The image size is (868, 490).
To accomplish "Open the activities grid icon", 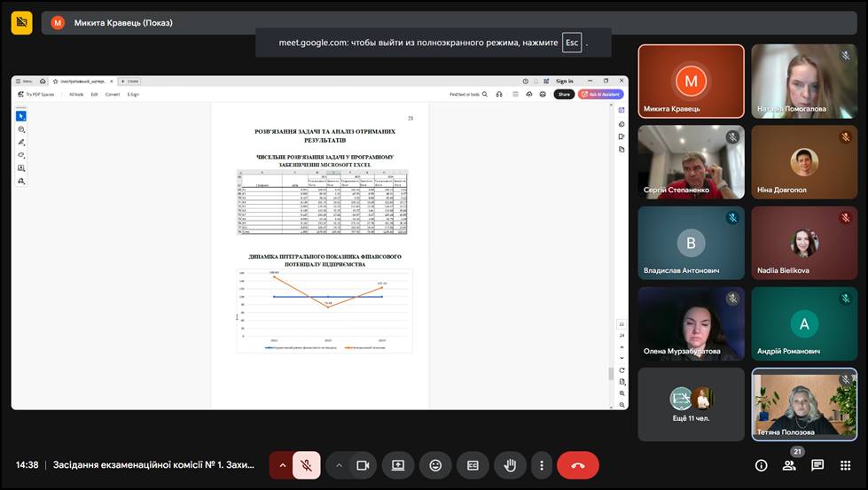I will (x=845, y=465).
